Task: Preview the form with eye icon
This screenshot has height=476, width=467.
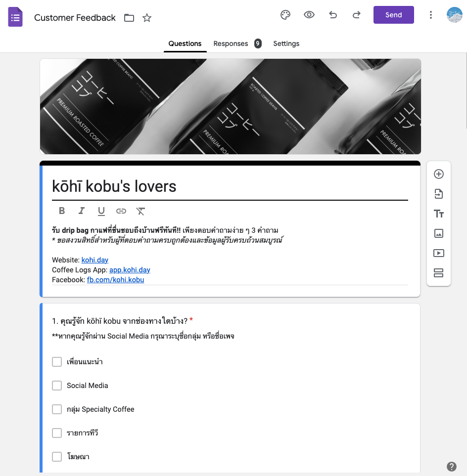Action: tap(309, 15)
